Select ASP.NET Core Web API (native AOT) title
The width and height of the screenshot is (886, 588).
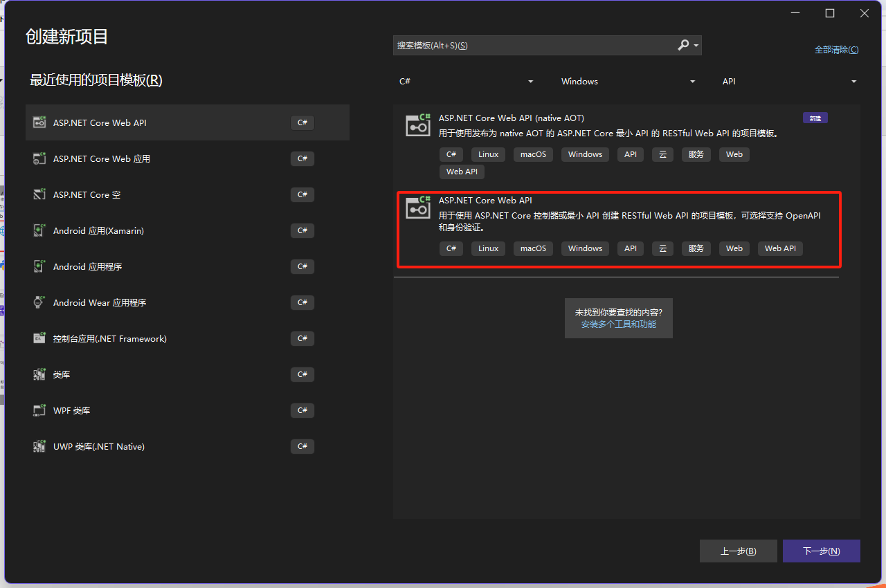tap(512, 118)
